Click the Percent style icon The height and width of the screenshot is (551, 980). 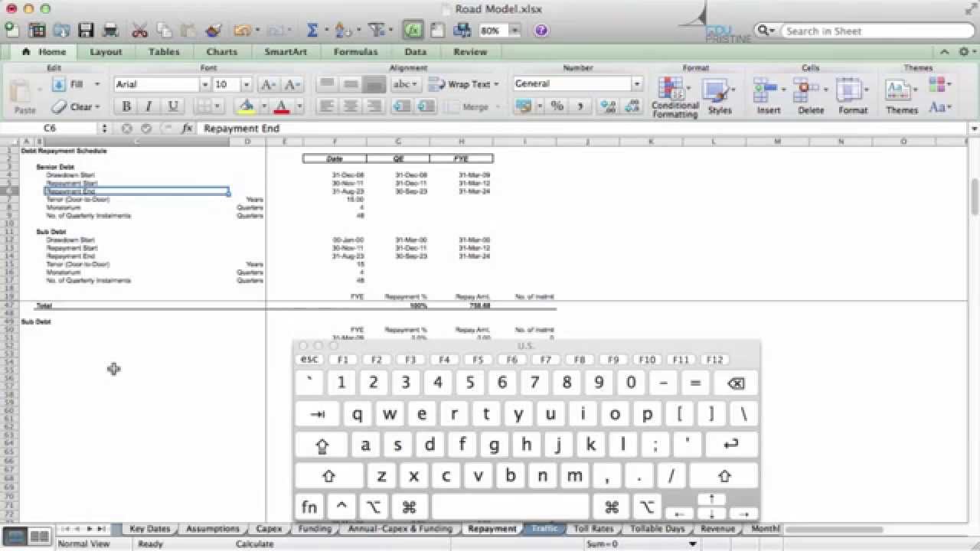[557, 106]
